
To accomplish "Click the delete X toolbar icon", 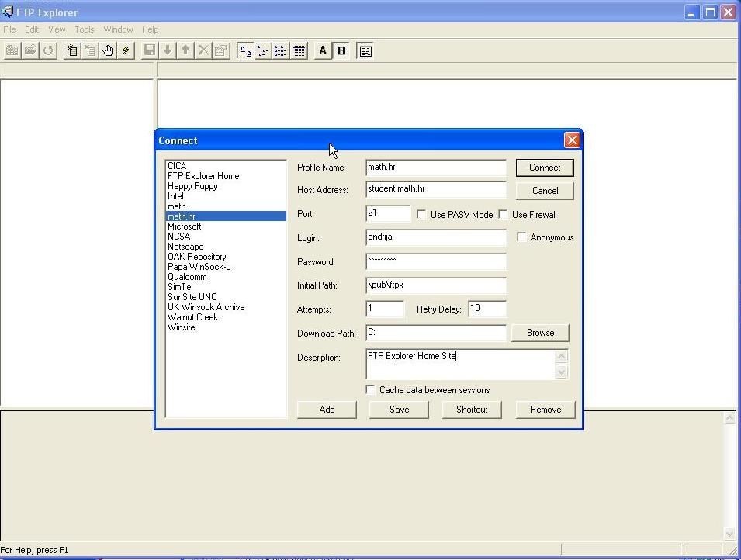I will click(204, 50).
